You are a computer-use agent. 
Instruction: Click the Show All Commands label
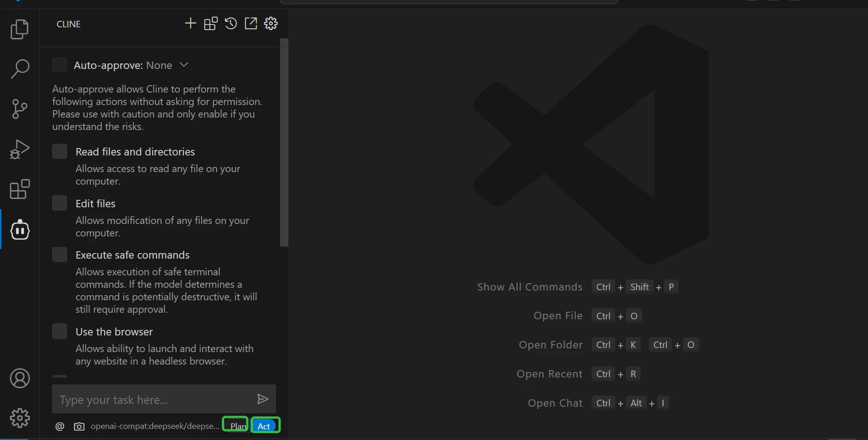tap(530, 287)
